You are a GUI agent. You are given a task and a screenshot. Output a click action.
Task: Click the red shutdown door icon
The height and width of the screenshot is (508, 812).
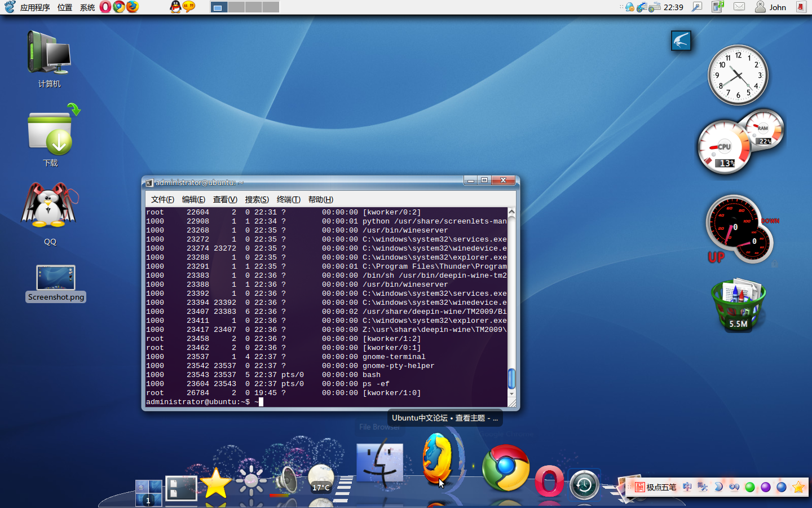tap(801, 7)
